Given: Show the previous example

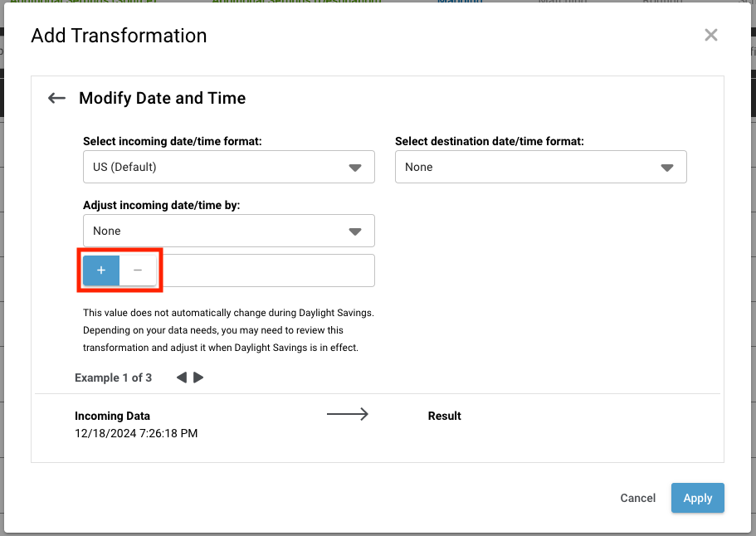Looking at the screenshot, I should (181, 378).
